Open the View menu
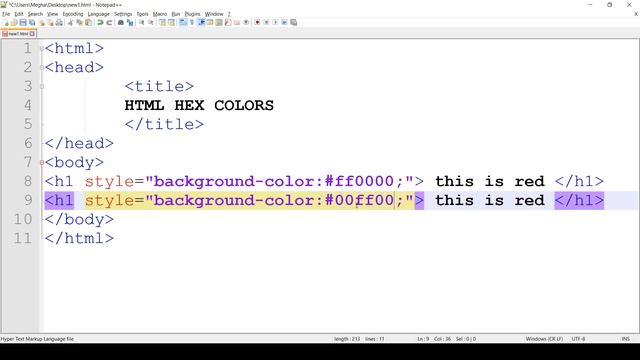 52,14
